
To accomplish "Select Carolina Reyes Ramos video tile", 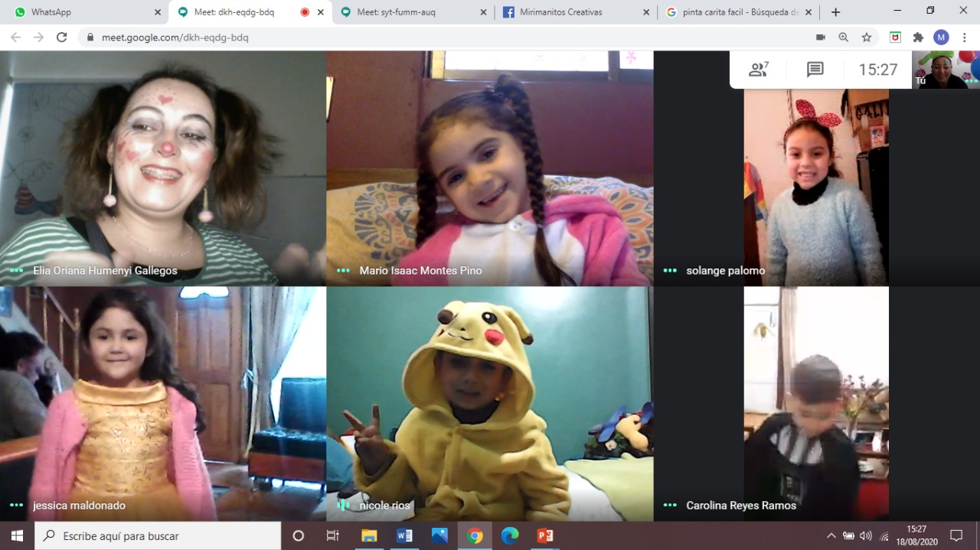I will (x=816, y=404).
